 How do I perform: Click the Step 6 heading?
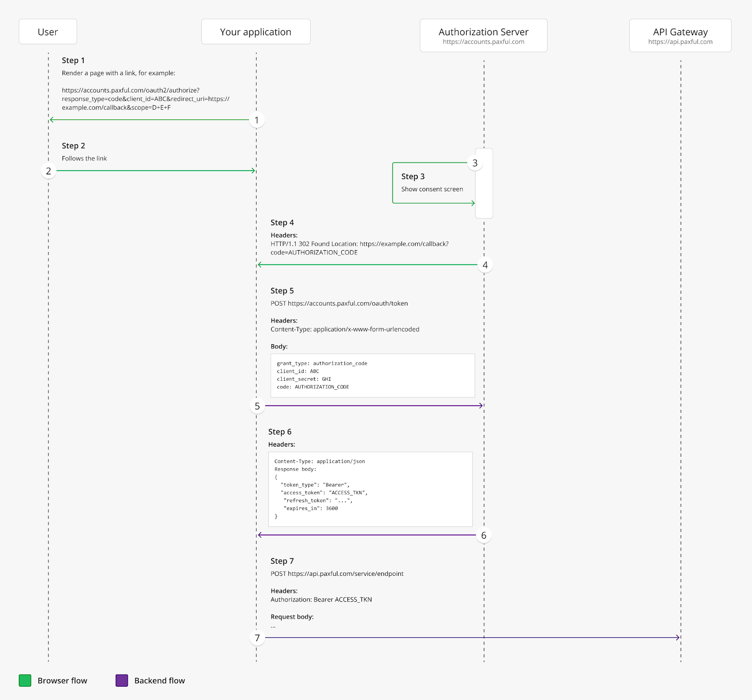coord(280,432)
